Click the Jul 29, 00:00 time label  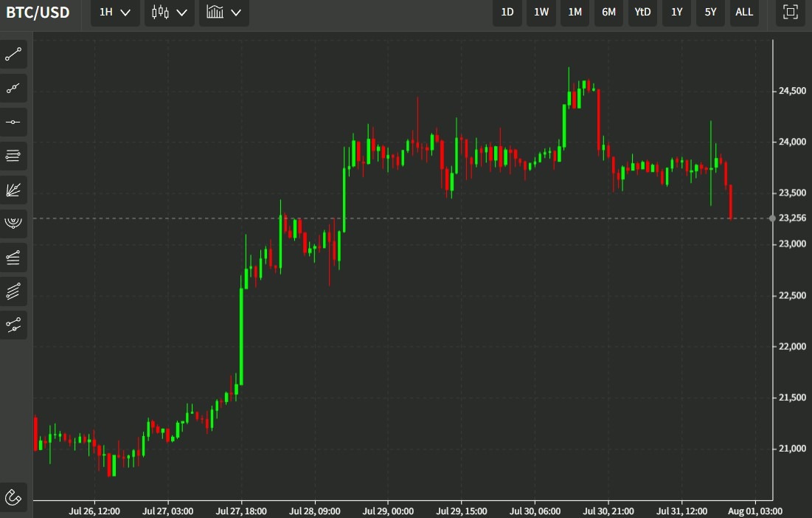tap(389, 511)
